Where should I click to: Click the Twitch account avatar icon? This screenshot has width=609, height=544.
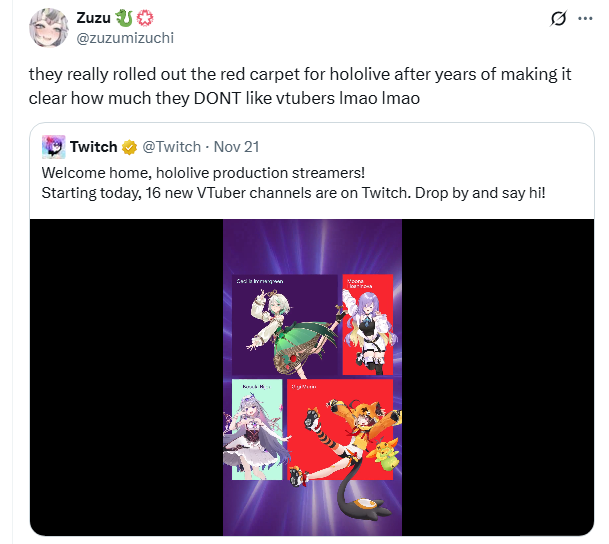point(54,148)
